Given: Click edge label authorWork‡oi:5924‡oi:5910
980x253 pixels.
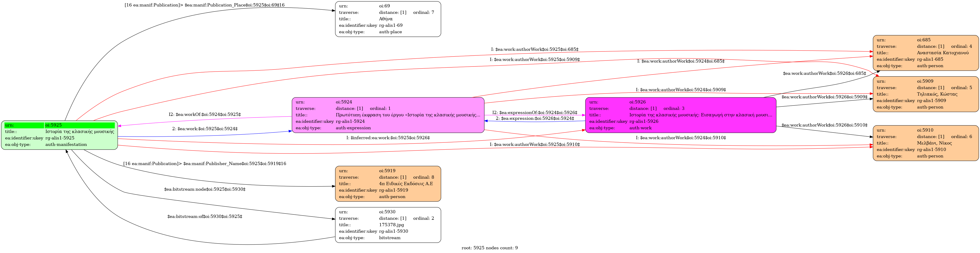Looking at the screenshot, I should [x=681, y=138].
